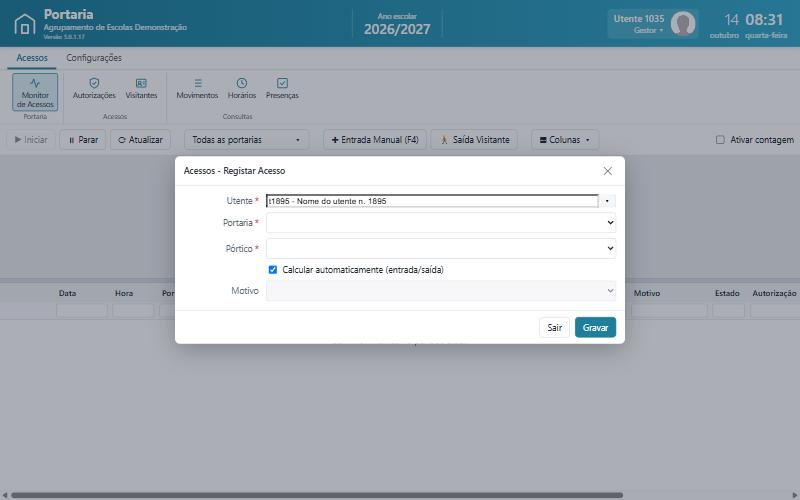Open the Todas as portarias dropdown
Image resolution: width=800 pixels, height=500 pixels.
[246, 139]
